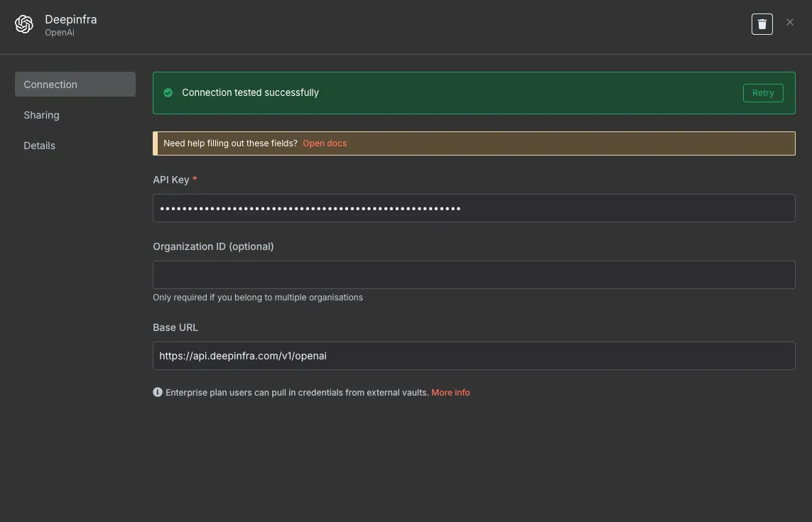Viewport: 812px width, 522px height.
Task: Click the OpenAI logo icon
Action: point(24,24)
